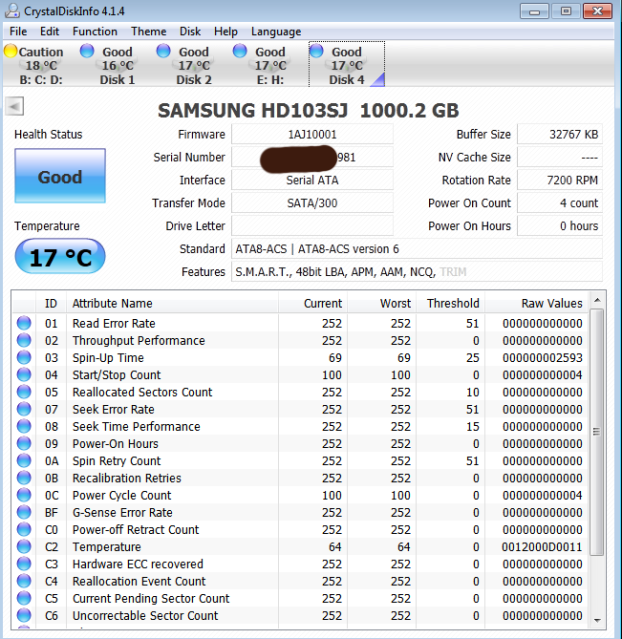Sort by the ID column header
Screen dimensions: 622x639
tap(51, 303)
